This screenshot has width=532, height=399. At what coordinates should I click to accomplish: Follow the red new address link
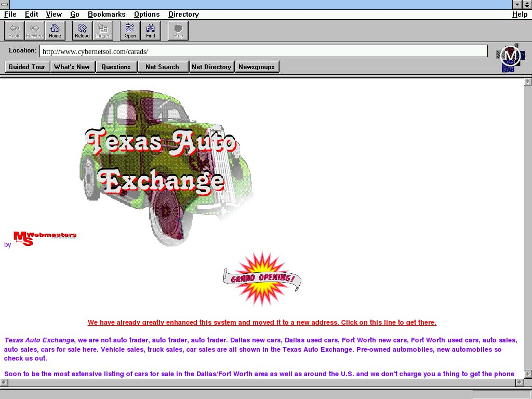(x=262, y=323)
